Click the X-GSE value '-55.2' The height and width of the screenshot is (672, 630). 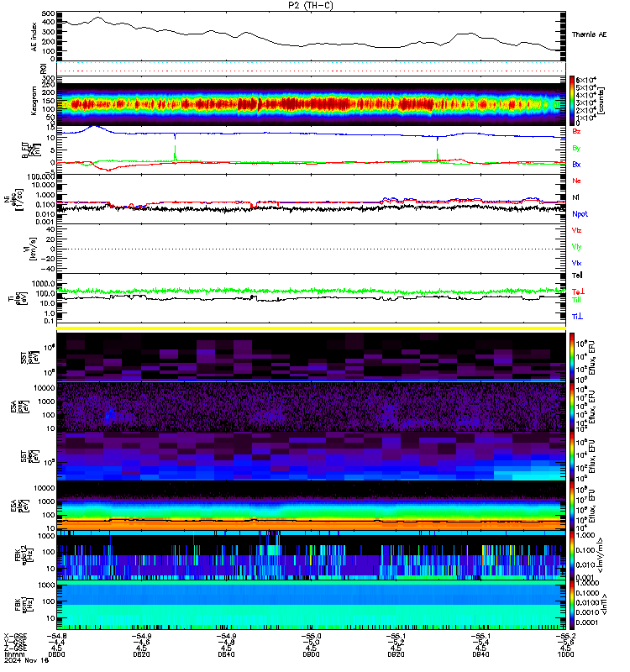click(565, 636)
